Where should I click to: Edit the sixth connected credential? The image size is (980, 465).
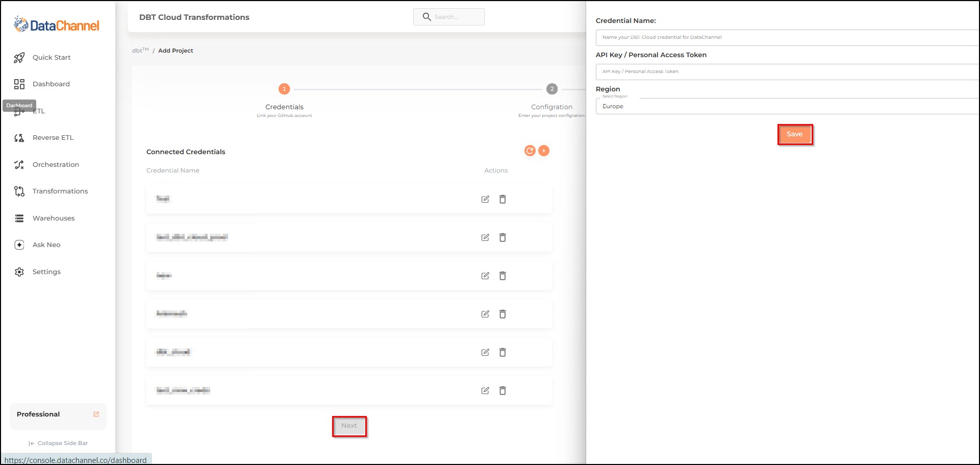pyautogui.click(x=485, y=390)
